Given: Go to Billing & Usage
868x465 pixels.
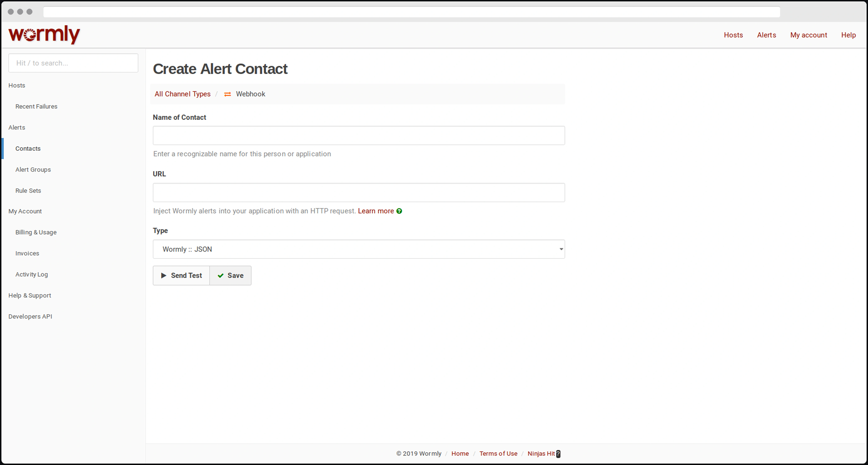Looking at the screenshot, I should (36, 232).
